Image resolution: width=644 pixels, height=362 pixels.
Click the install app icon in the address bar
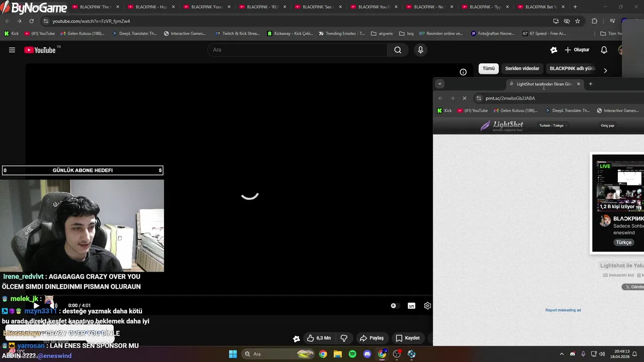[x=555, y=21]
